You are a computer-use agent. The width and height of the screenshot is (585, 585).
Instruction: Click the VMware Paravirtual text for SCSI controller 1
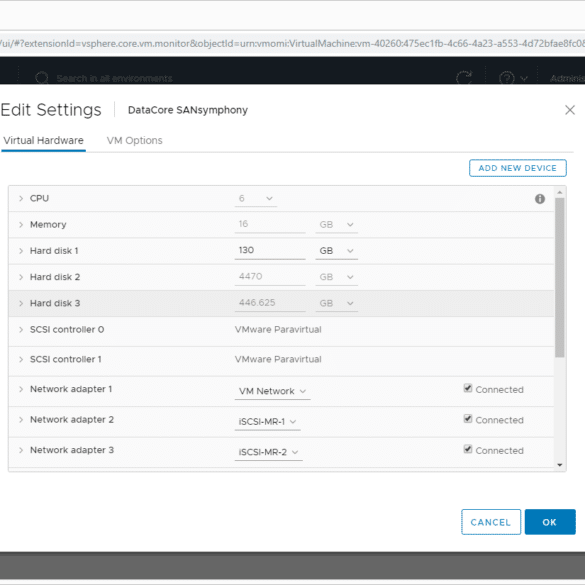click(x=278, y=359)
